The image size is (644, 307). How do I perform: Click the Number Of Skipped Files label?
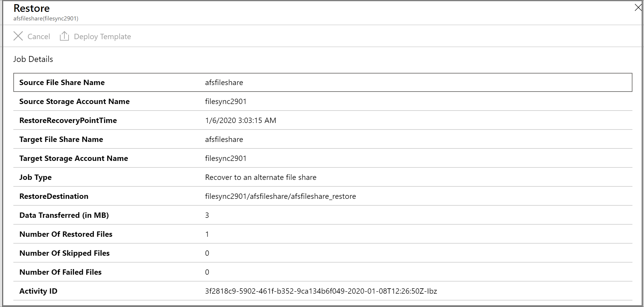coord(64,253)
